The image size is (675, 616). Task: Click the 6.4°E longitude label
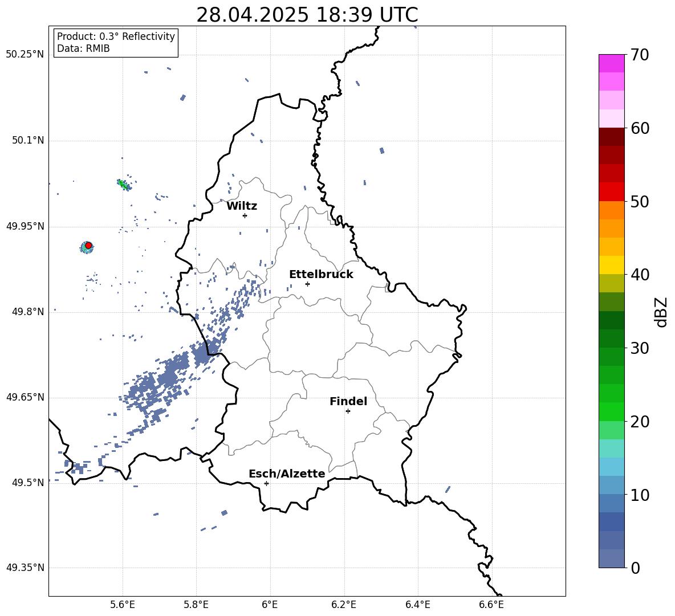tap(417, 605)
